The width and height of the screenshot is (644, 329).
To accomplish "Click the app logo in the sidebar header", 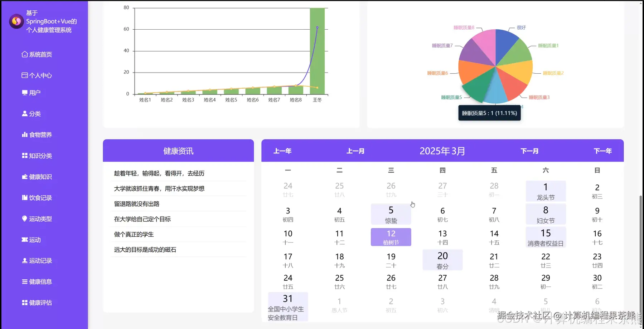I will point(16,21).
